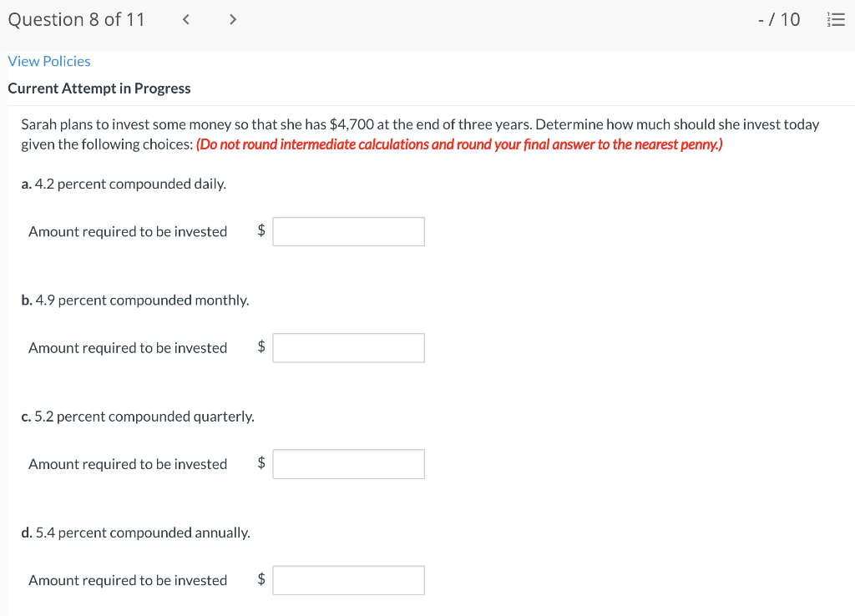
Task: Select the part d annual compounding answer field
Action: (x=348, y=579)
